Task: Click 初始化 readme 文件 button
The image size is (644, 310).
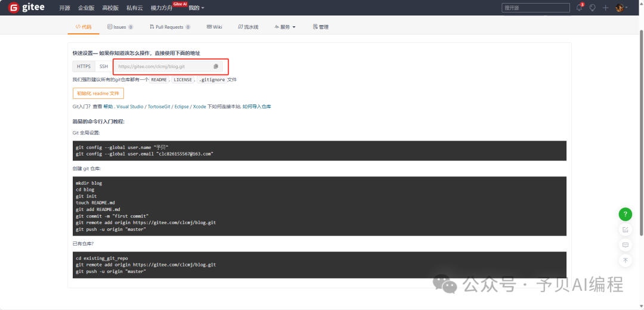Action: (x=98, y=93)
